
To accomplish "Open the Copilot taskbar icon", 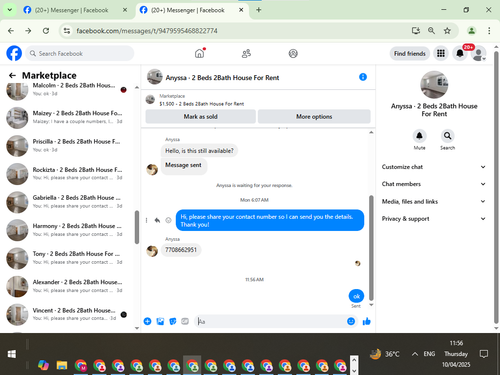I will 43,365.
